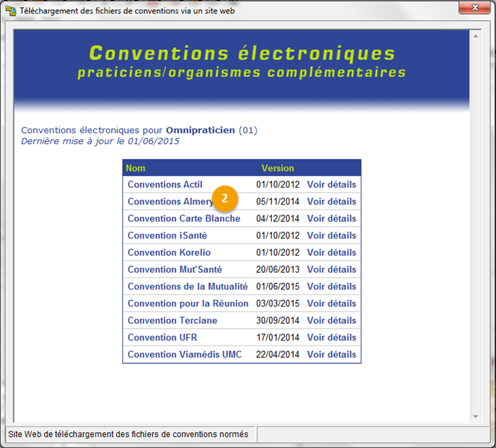
Task: Open the Convention UFR link
Action: [x=163, y=338]
